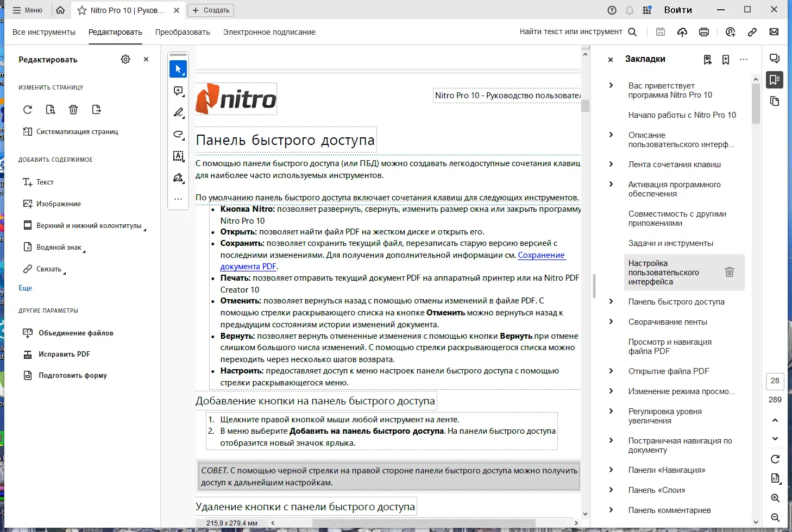The width and height of the screenshot is (792, 532).
Task: Expand the bookmark Лента сочетания клавиш
Action: [x=611, y=164]
